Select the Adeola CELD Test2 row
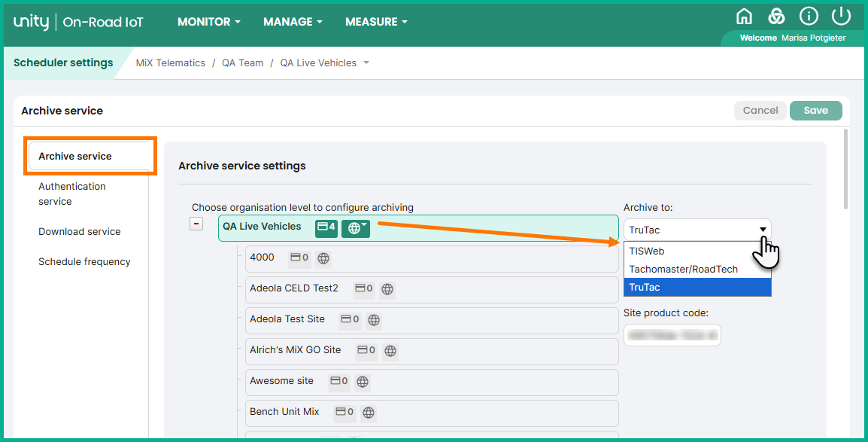 click(x=432, y=290)
